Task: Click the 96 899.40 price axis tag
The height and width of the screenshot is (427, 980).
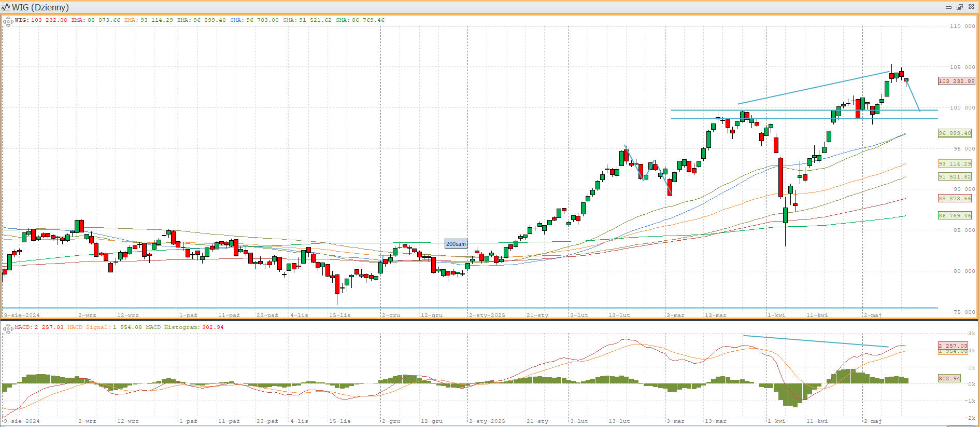Action: [x=955, y=133]
